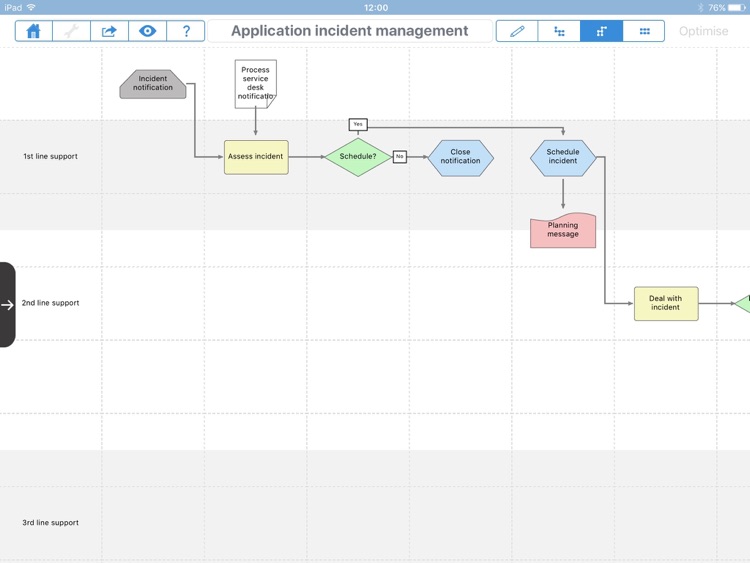Screen dimensions: 750x563
Task: Select the pencil edit mode
Action: tap(517, 31)
